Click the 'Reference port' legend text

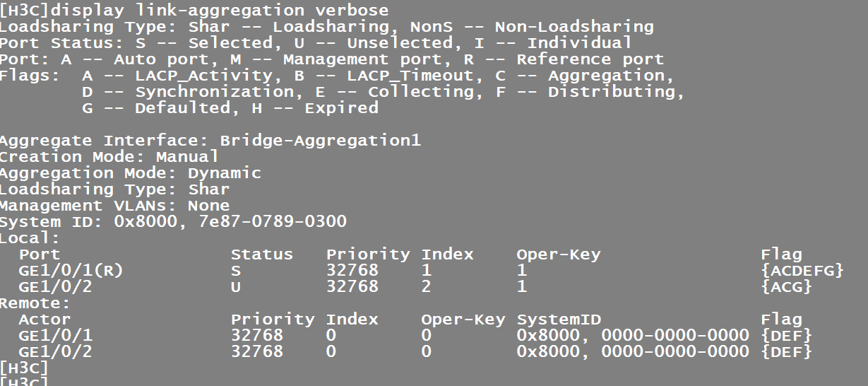[590, 59]
